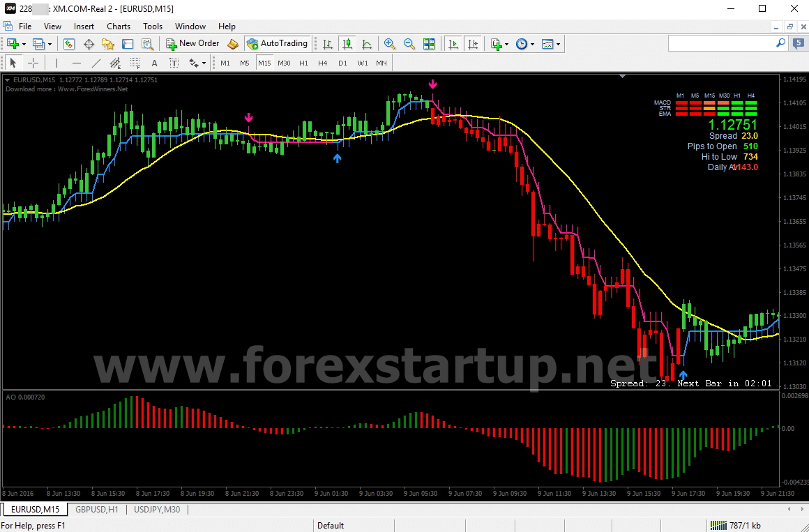
Task: Toggle the Chart Shift icon
Action: tap(473, 45)
